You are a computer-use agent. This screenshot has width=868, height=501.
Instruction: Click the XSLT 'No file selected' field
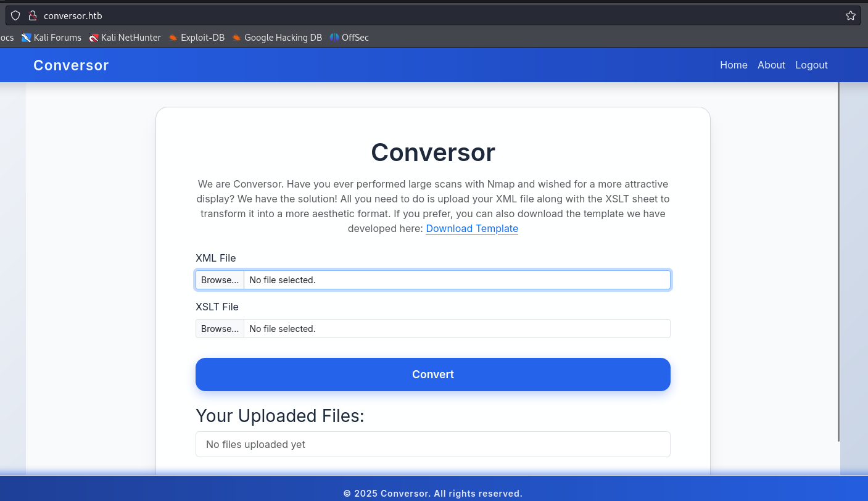(x=457, y=329)
